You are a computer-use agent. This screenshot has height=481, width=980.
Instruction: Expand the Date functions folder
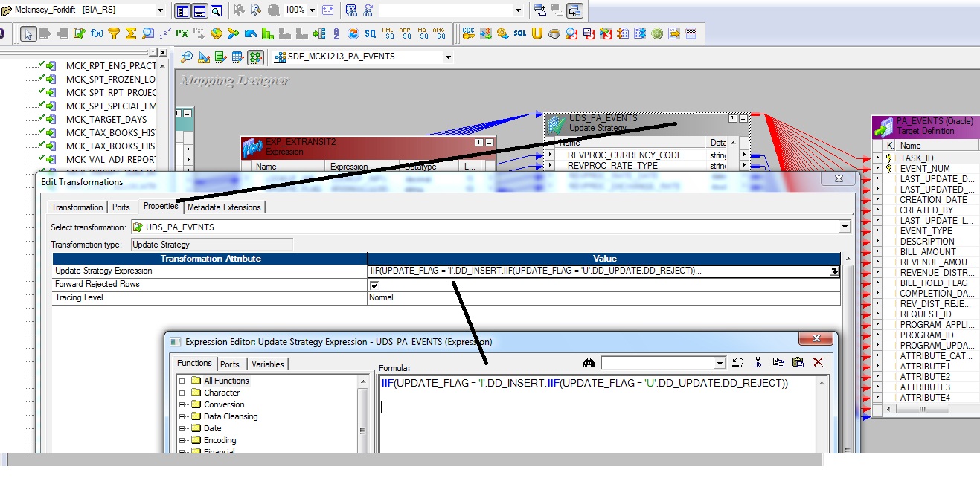tap(181, 428)
